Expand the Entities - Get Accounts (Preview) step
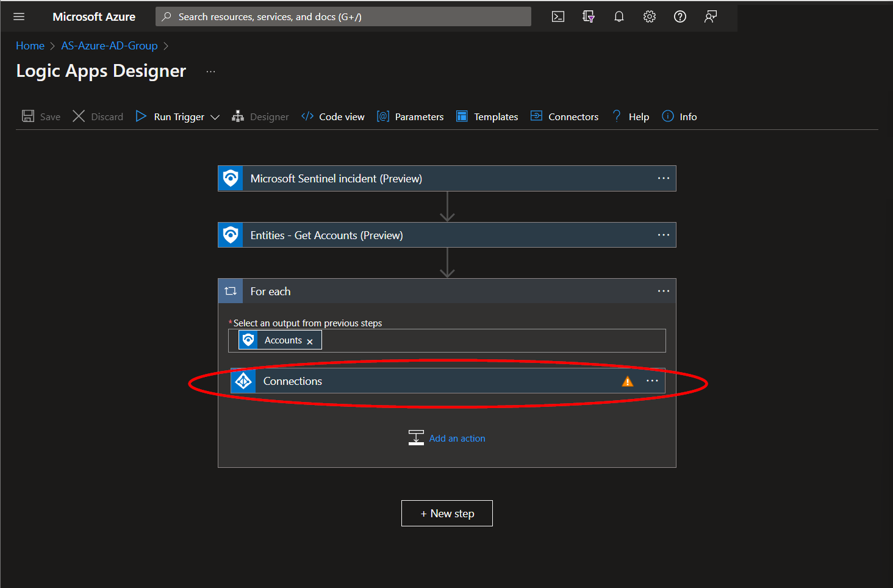 pyautogui.click(x=447, y=235)
